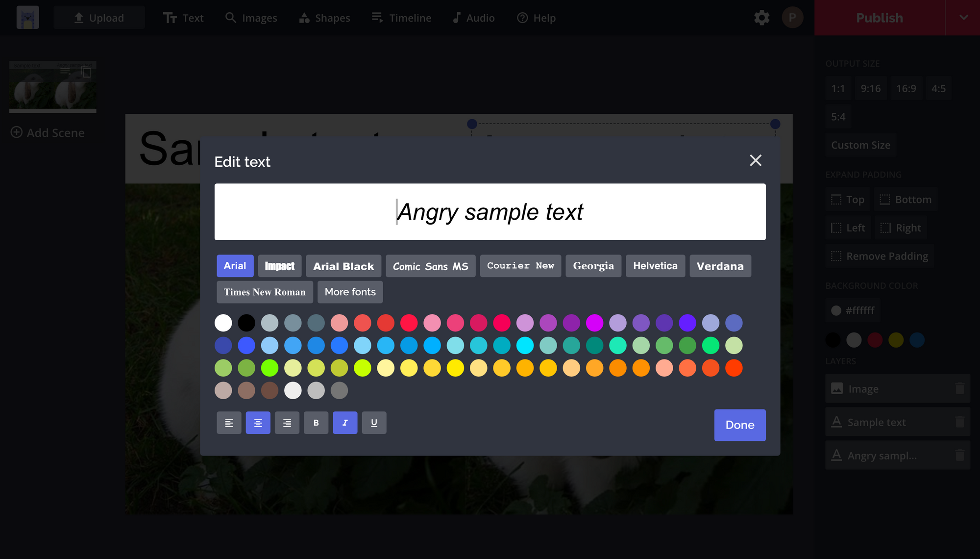Viewport: 980px width, 559px height.
Task: Select Comic Sans MS font
Action: tap(430, 266)
